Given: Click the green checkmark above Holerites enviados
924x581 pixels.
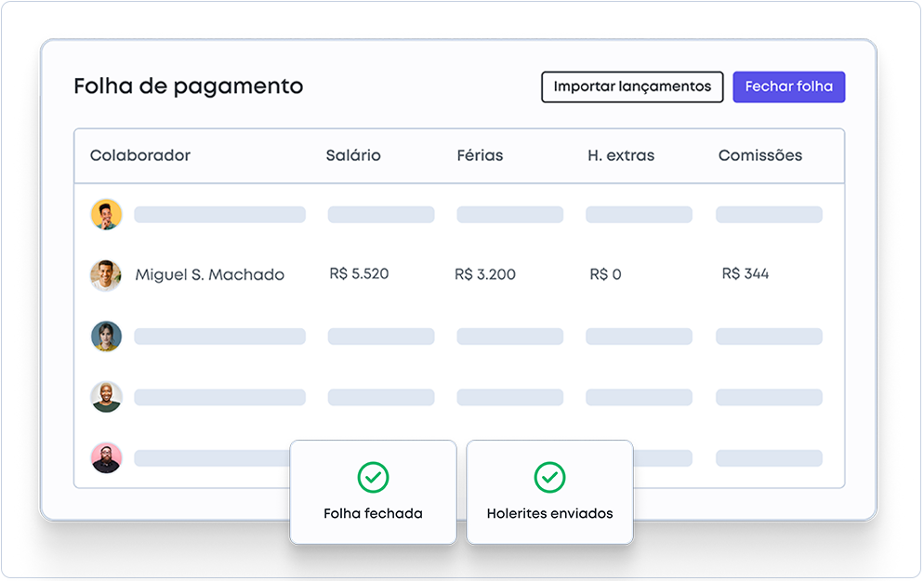Looking at the screenshot, I should click(x=549, y=477).
